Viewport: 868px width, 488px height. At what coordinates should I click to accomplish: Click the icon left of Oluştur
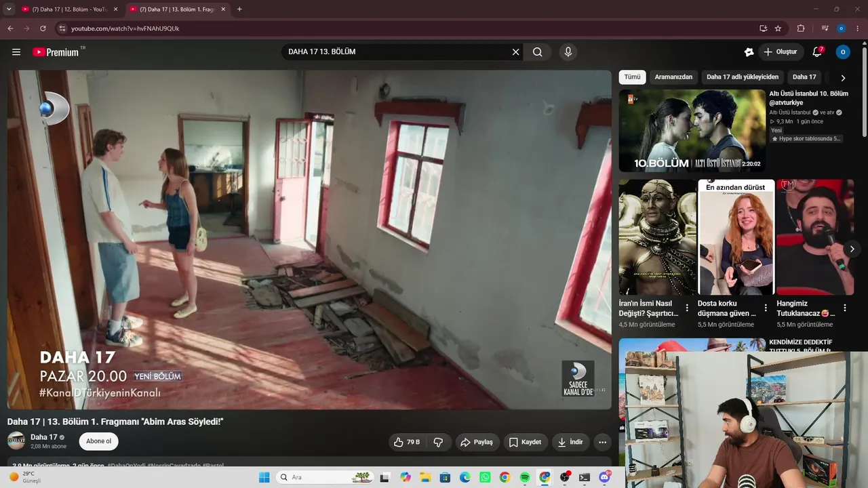click(749, 52)
